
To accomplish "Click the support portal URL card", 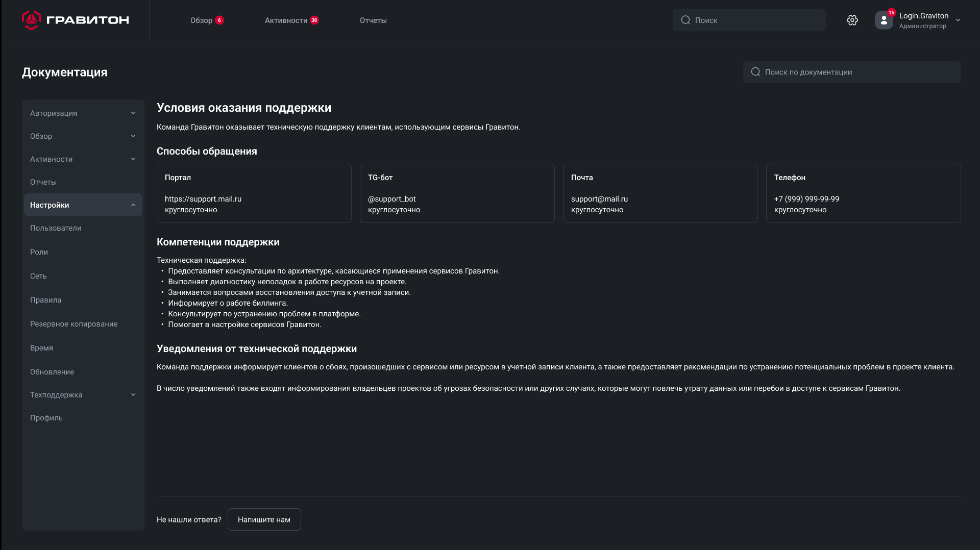I will point(254,193).
